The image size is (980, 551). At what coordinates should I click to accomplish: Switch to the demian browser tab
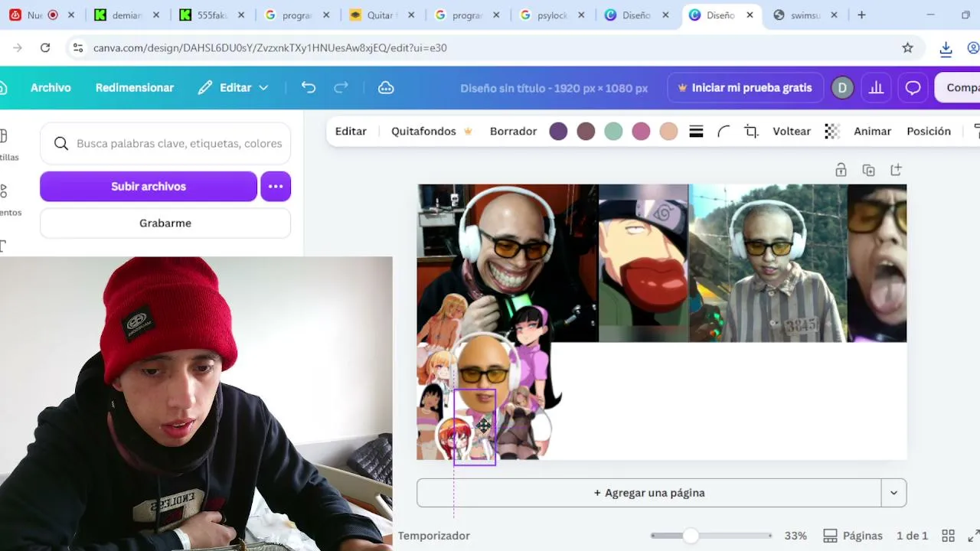click(x=126, y=15)
